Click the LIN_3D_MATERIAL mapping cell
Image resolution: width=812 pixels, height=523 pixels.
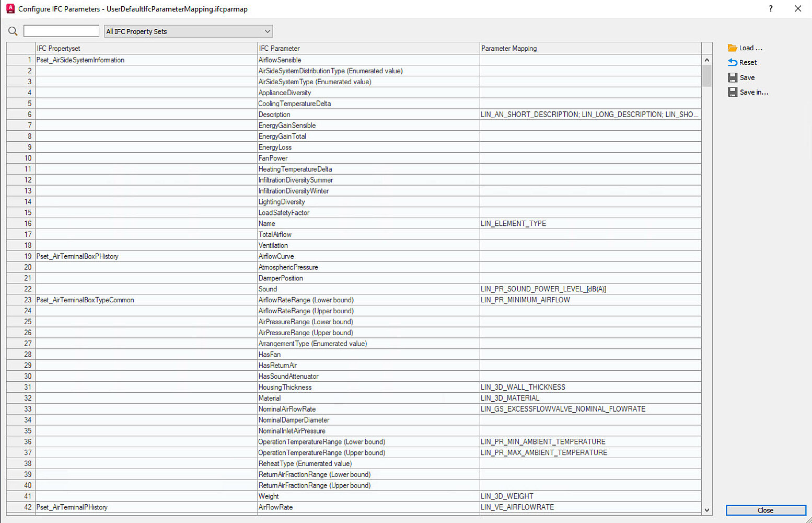tap(590, 398)
